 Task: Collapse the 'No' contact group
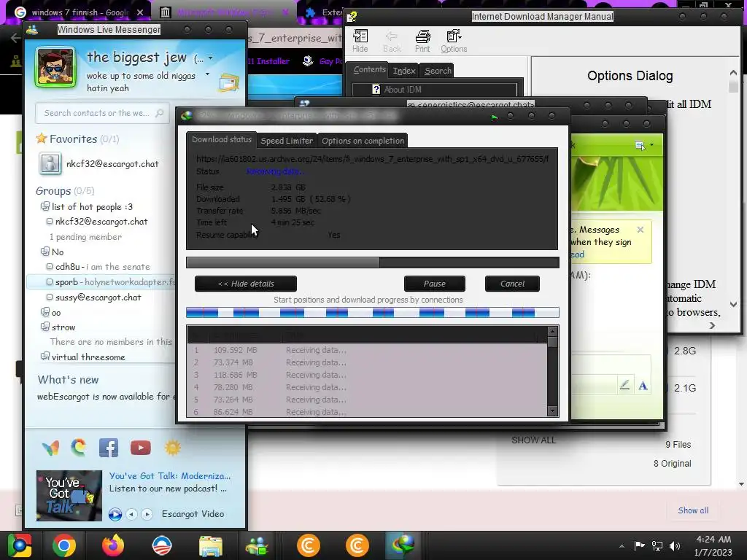click(x=44, y=251)
